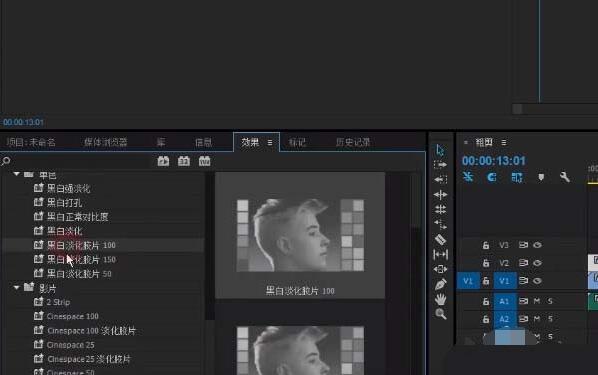Screen dimensions: 598x375
Task: Select the Slide tool
Action: point(440,269)
